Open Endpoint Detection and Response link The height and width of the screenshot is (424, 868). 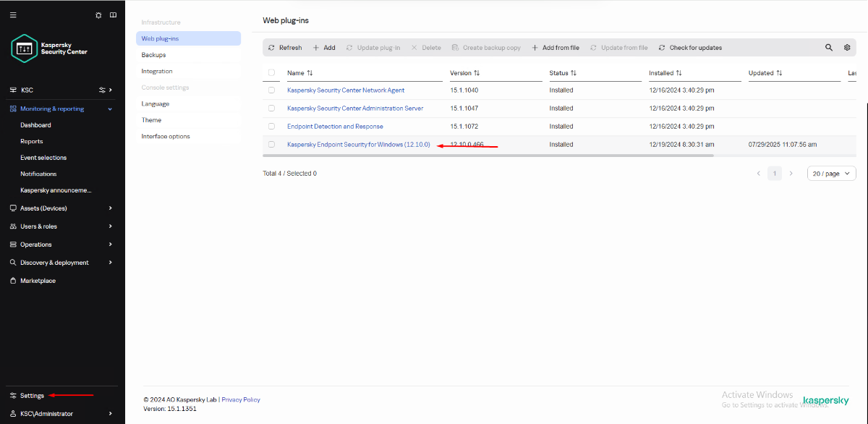click(x=335, y=127)
